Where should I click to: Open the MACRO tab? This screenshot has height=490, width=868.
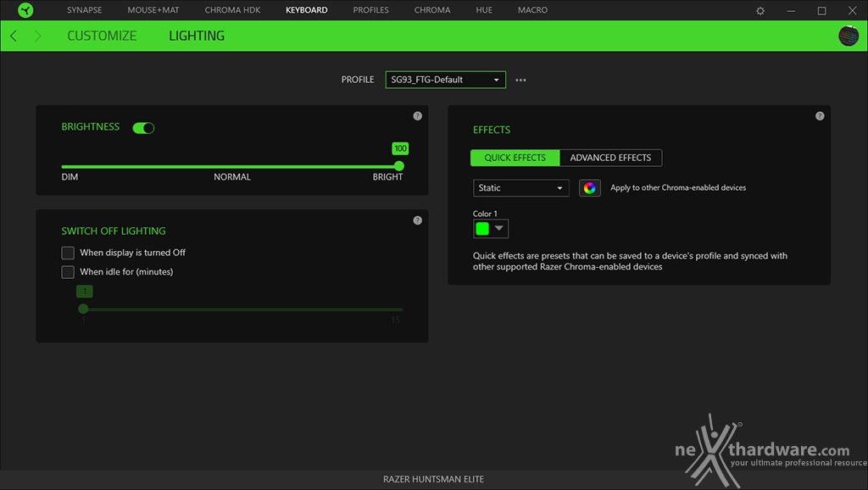532,10
